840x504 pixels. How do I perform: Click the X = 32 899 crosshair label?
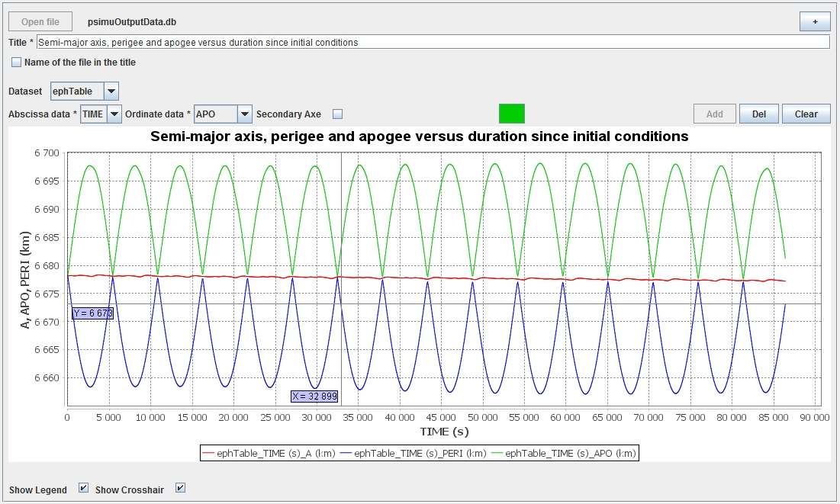point(314,396)
